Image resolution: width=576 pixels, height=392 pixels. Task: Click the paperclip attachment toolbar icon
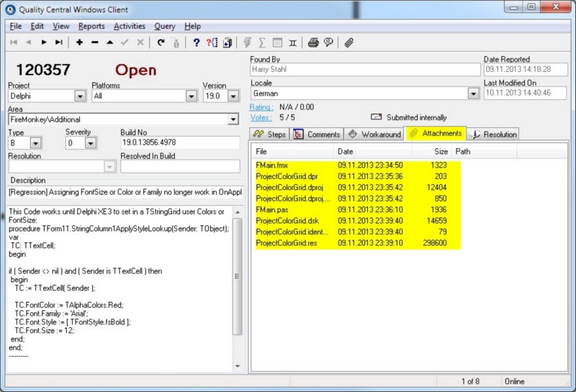click(348, 42)
